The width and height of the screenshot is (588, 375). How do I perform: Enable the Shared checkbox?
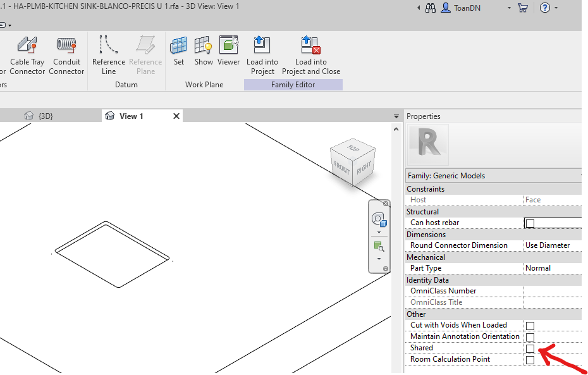click(x=529, y=348)
